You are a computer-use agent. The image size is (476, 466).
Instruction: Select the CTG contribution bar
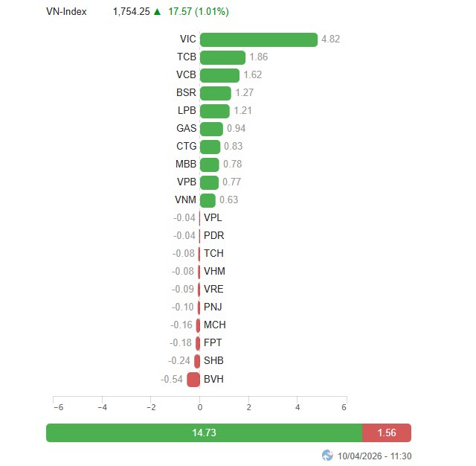click(x=210, y=147)
